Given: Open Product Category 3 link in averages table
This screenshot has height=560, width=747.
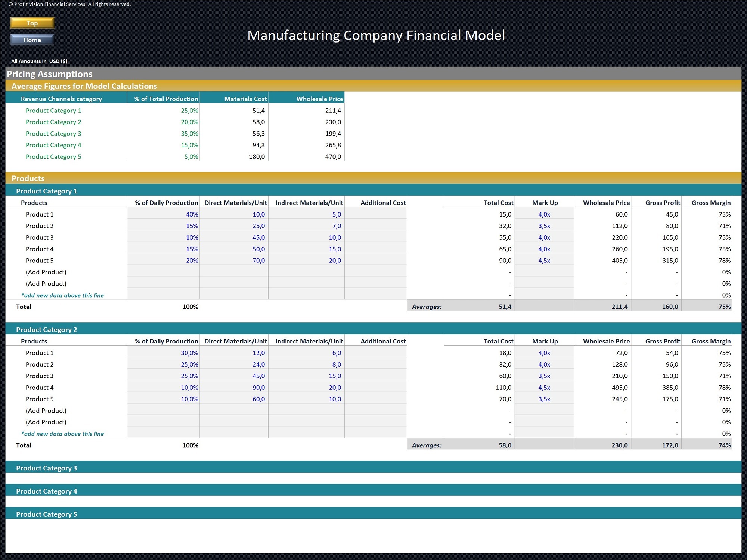Looking at the screenshot, I should [53, 134].
